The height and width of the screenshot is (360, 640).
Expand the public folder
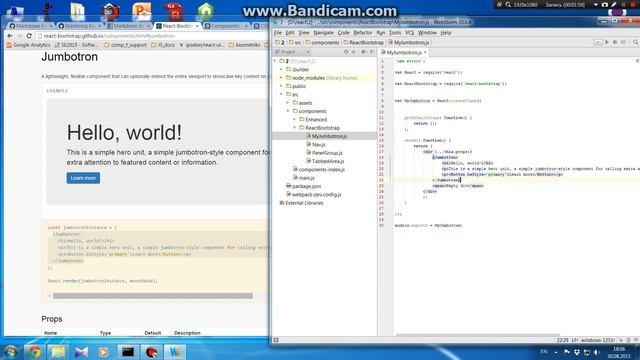[281, 87]
